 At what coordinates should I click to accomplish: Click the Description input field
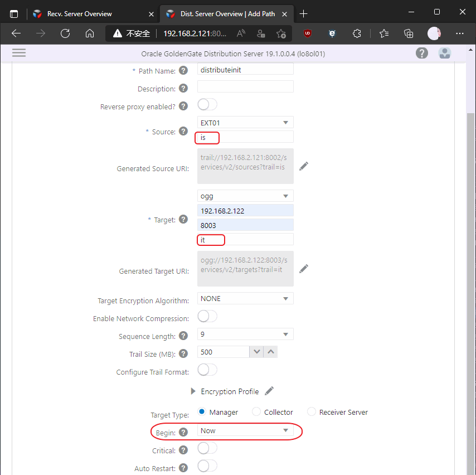(x=245, y=86)
